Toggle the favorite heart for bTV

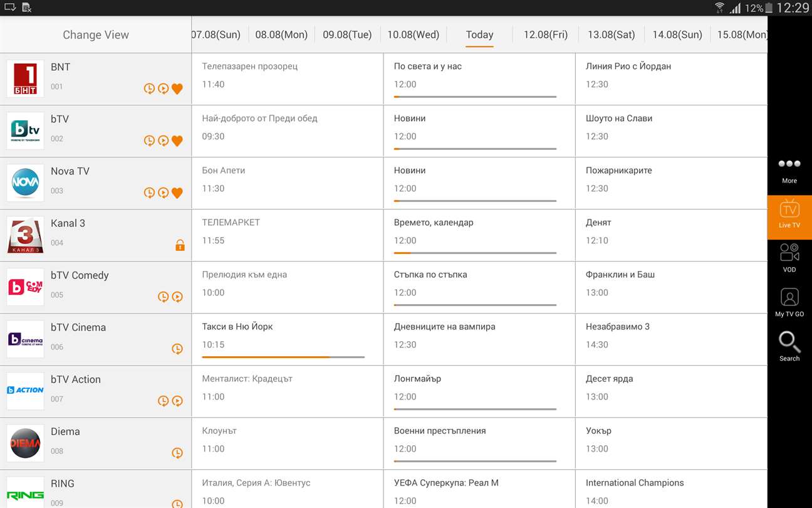(x=177, y=140)
